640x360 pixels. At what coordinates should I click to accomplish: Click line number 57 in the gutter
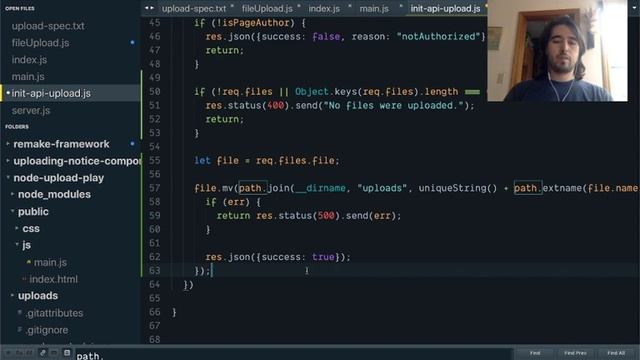tap(155, 188)
